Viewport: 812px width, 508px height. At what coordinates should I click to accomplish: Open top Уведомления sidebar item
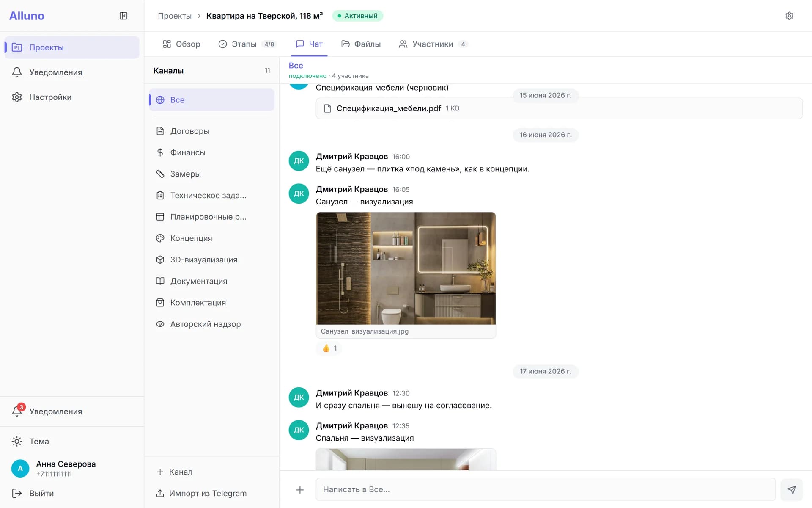72,72
